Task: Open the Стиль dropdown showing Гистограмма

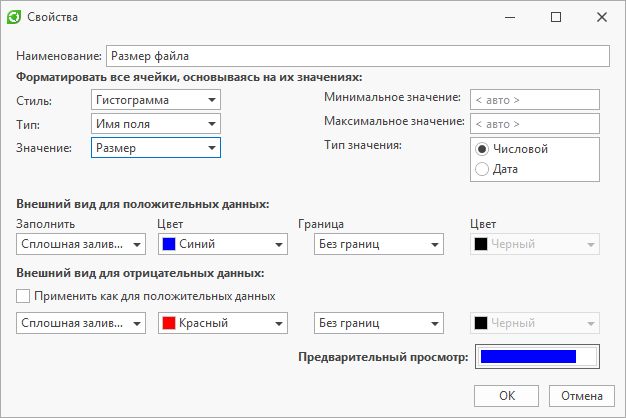Action: pos(155,100)
